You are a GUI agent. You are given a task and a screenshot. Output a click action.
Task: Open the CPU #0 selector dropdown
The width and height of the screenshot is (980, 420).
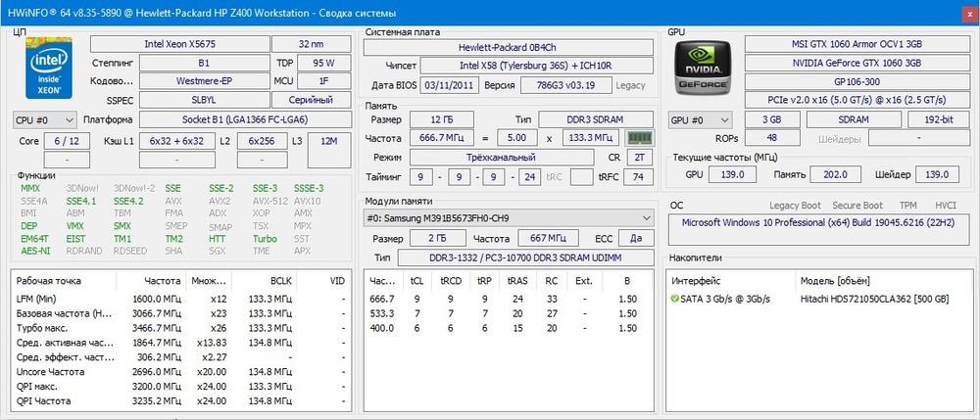pos(44,119)
